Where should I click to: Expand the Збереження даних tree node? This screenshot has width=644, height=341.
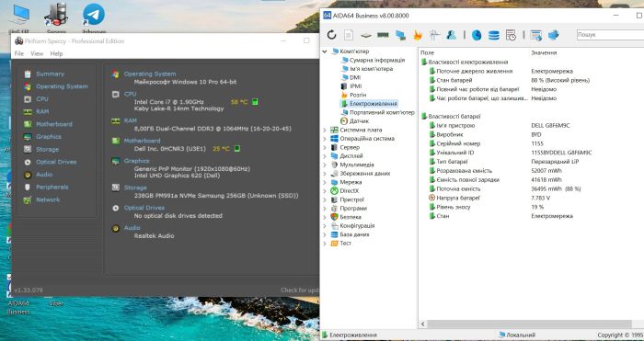325,174
